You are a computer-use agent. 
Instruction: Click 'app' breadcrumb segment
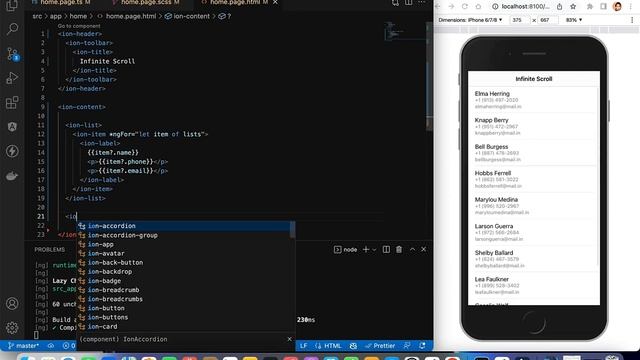56,16
